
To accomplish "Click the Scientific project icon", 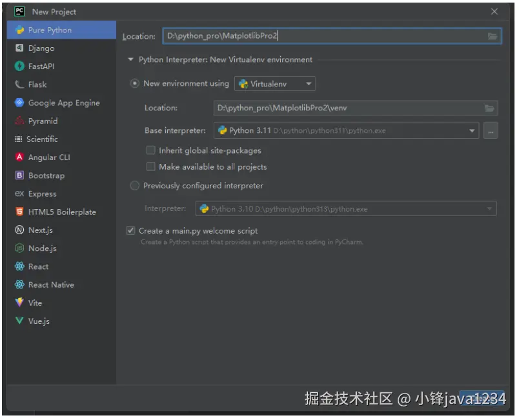I will tap(19, 139).
